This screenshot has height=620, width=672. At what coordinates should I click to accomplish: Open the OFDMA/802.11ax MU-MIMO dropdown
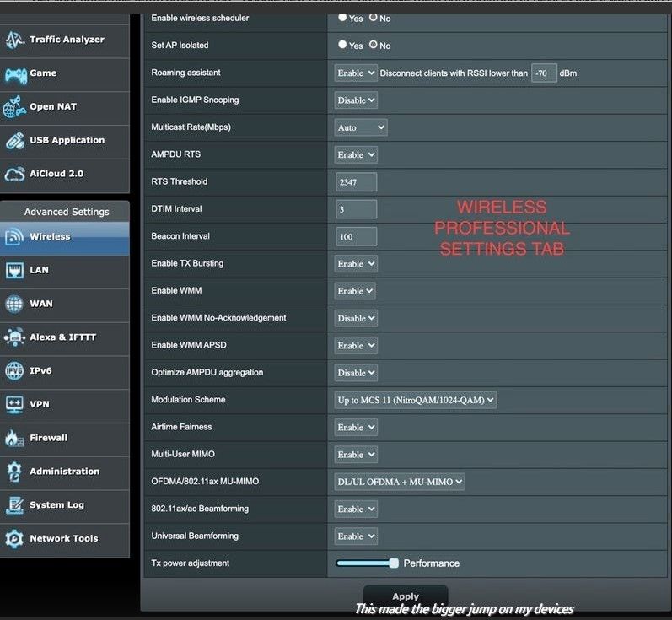[x=400, y=482]
